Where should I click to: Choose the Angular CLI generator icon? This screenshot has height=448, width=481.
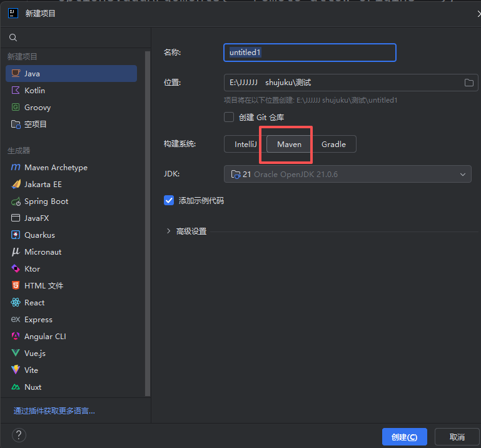point(16,336)
